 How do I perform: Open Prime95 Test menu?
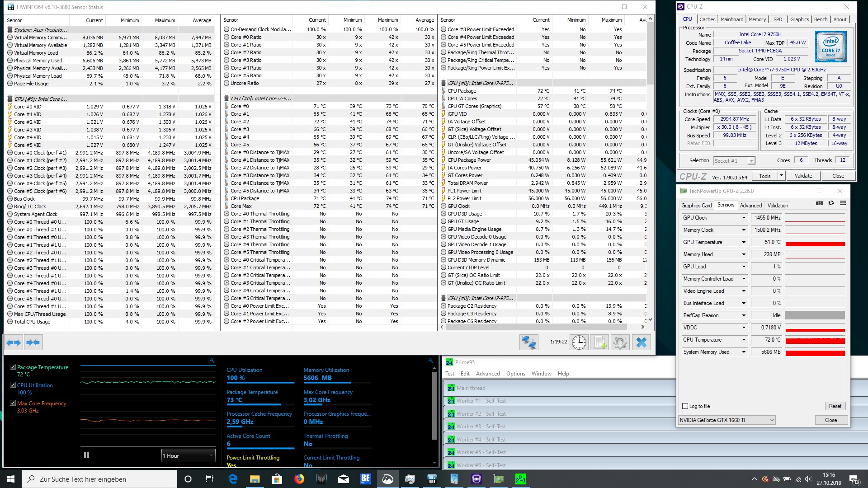click(x=449, y=374)
